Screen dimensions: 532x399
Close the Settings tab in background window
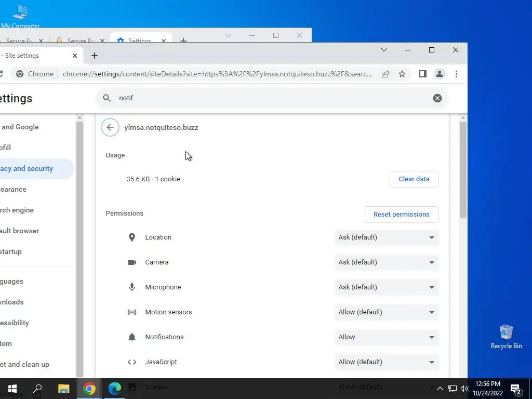click(164, 41)
